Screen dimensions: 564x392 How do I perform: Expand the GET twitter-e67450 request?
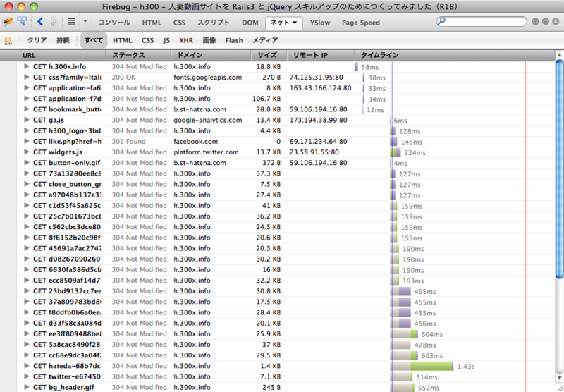click(x=27, y=376)
